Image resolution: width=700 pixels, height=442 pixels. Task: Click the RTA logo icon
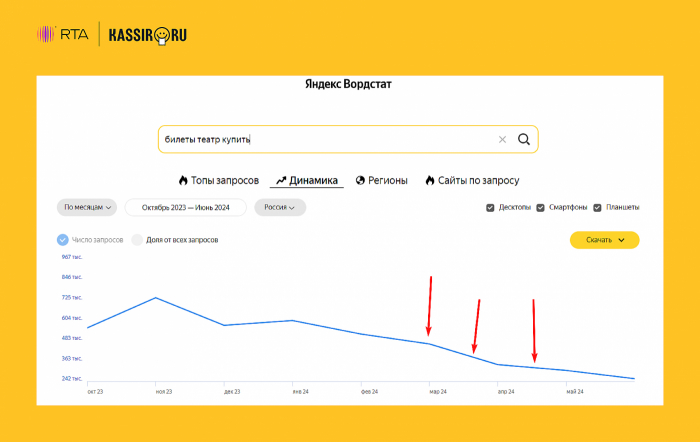(x=46, y=34)
